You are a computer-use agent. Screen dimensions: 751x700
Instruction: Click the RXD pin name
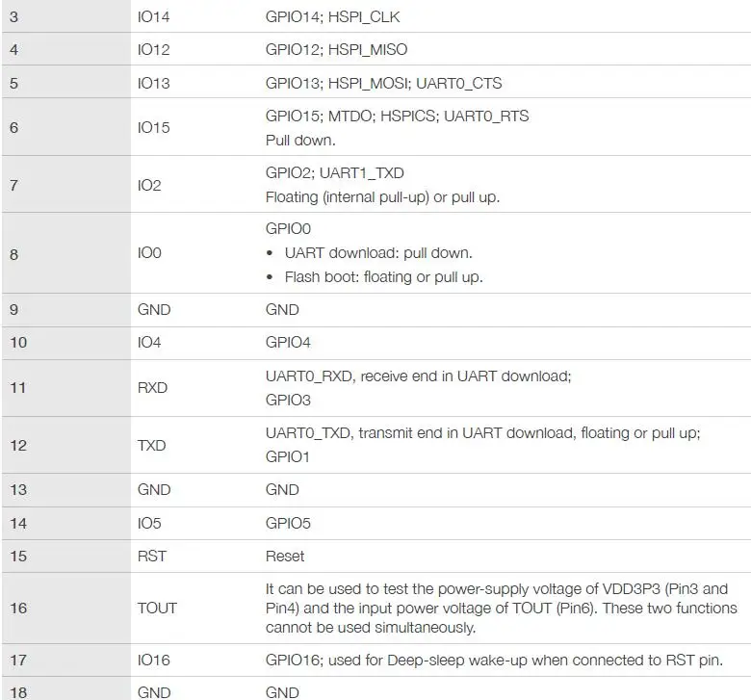[x=152, y=387]
